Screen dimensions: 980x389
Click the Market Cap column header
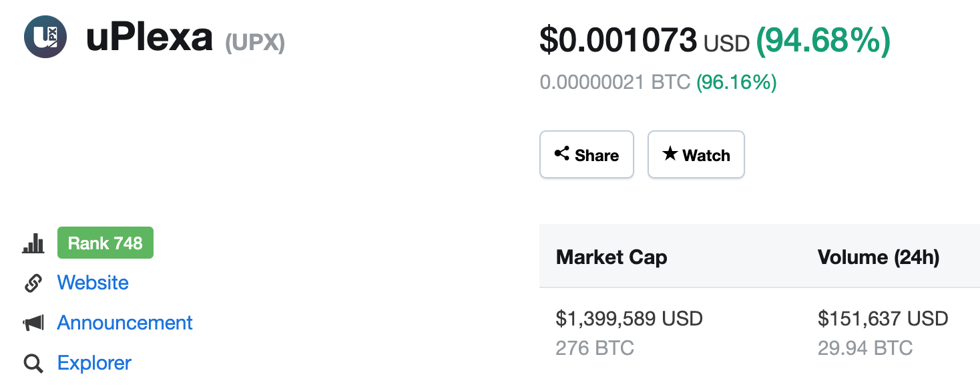click(x=611, y=257)
